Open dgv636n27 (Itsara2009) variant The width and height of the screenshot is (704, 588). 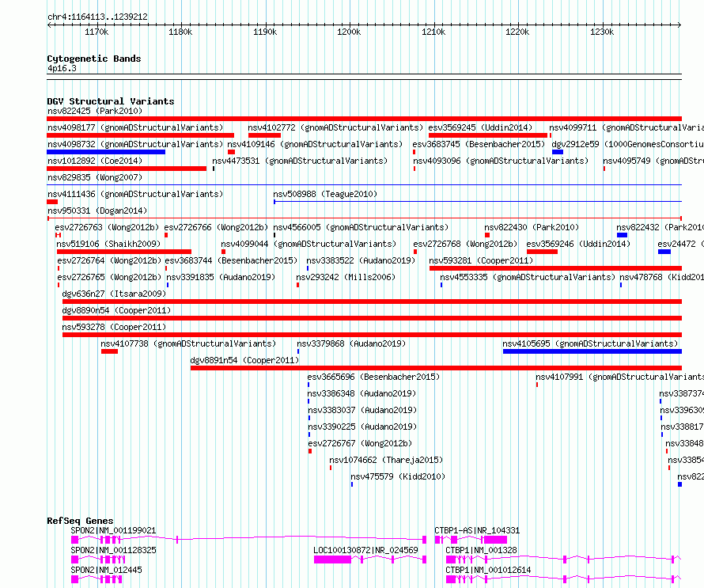tap(114, 294)
